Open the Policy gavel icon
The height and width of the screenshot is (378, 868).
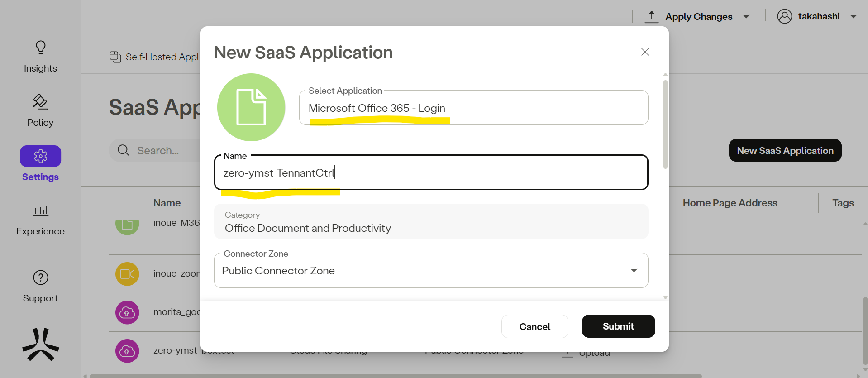(x=40, y=102)
